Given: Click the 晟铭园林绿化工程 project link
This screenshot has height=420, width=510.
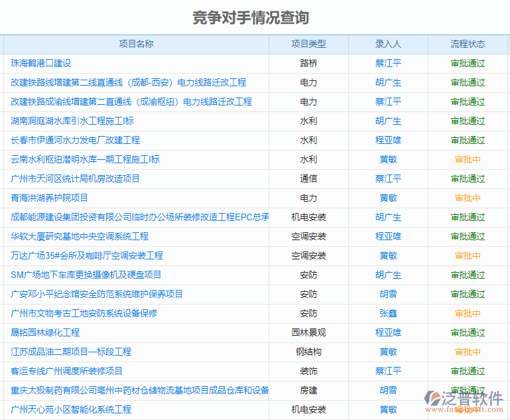Looking at the screenshot, I should click(x=45, y=333).
